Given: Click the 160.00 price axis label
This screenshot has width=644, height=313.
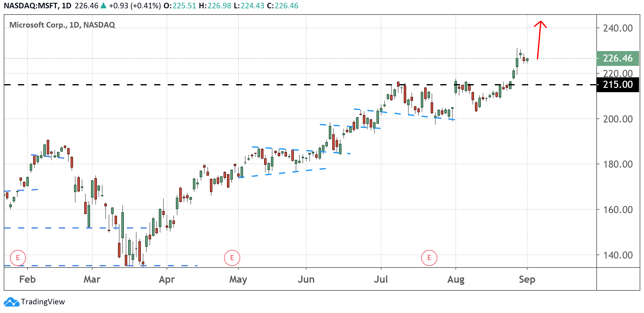Looking at the screenshot, I should (618, 210).
